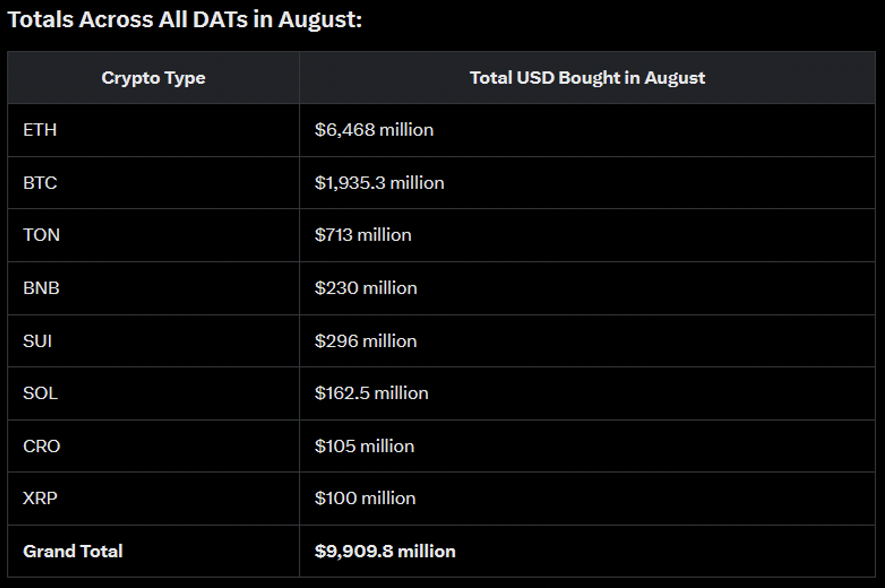This screenshot has width=885, height=588.
Task: Select the SOL row label
Action: pos(40,393)
